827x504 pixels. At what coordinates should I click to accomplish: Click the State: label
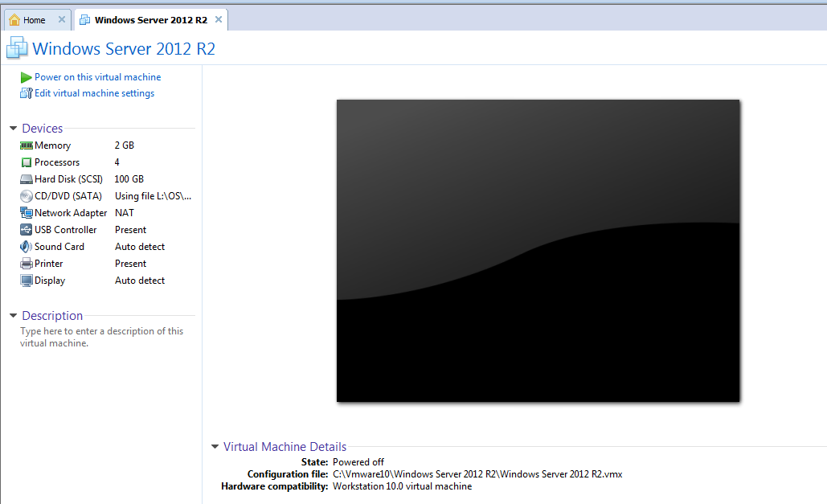[x=314, y=462]
